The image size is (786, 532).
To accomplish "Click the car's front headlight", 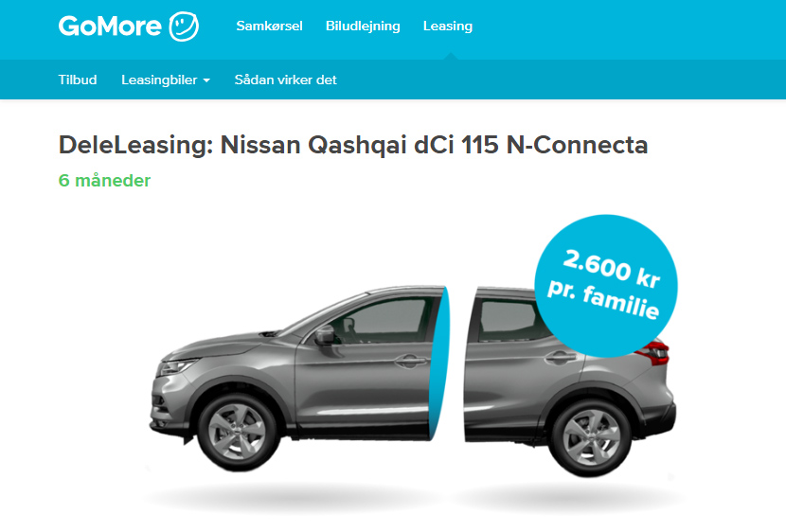I will 177,366.
